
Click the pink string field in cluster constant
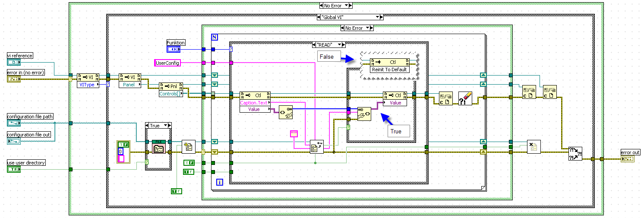(x=121, y=158)
